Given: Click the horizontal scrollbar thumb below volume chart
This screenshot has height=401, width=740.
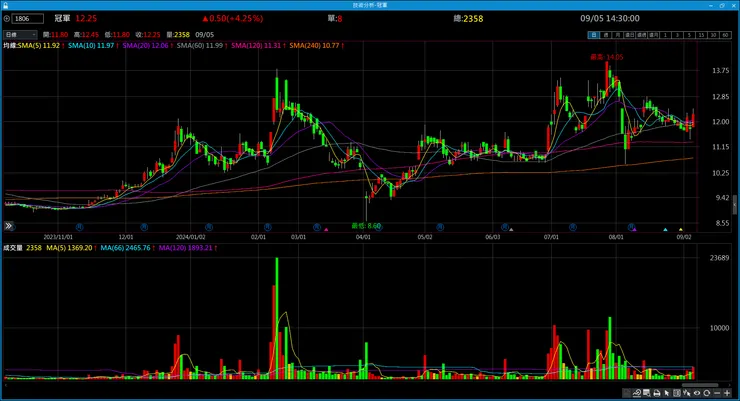Looking at the screenshot, I should [x=699, y=385].
